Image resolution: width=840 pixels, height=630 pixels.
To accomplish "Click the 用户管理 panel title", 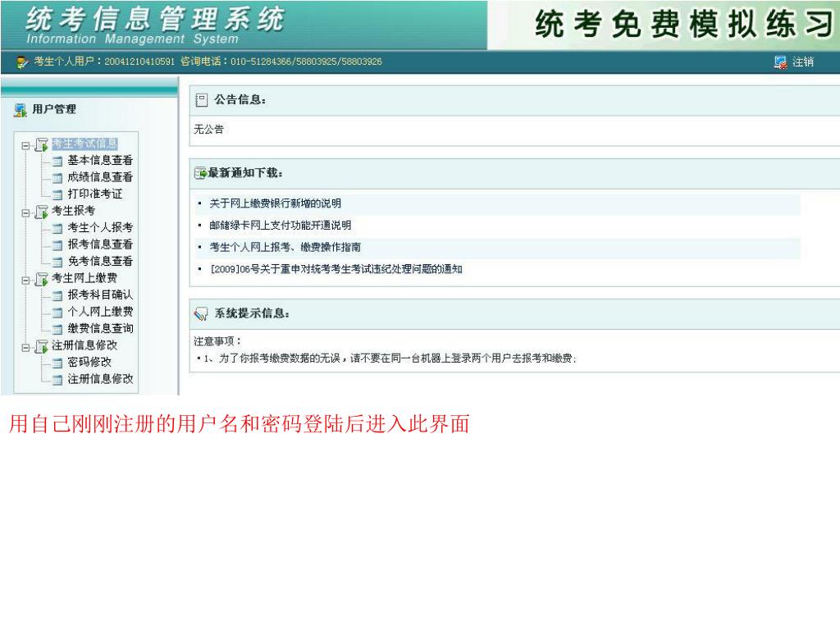I will [x=54, y=109].
